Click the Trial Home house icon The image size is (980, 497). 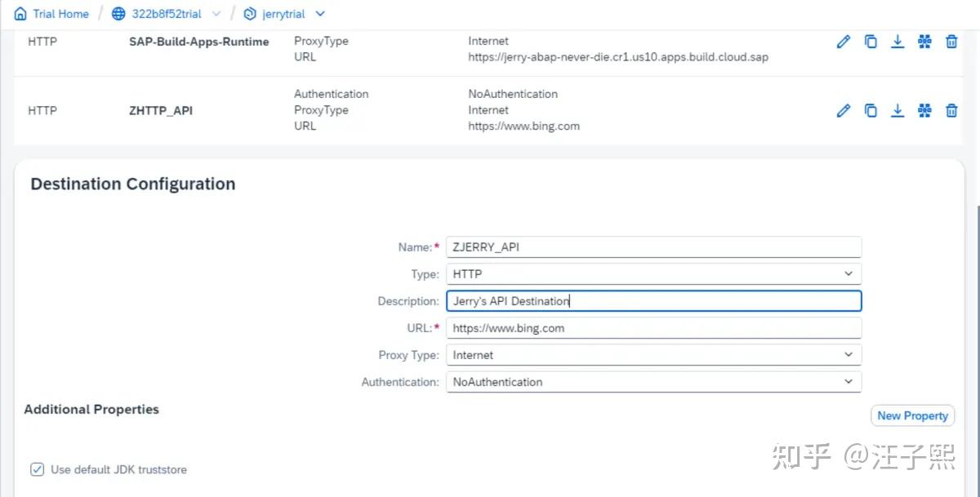(x=20, y=14)
